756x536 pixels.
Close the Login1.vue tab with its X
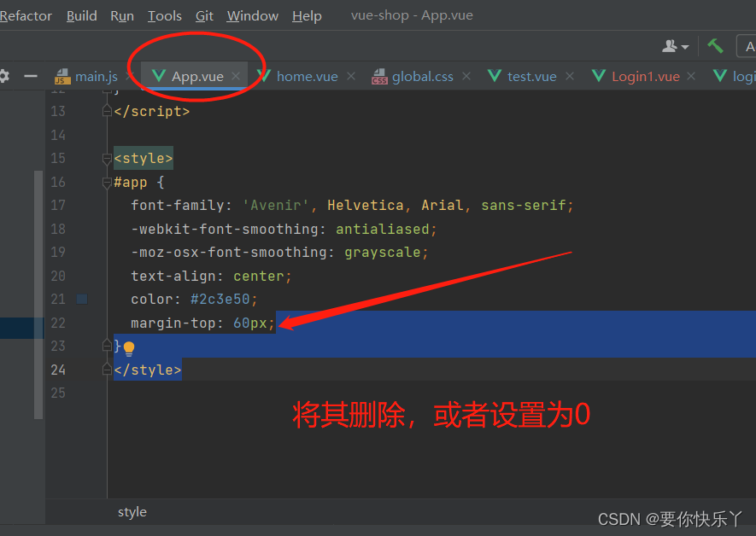pyautogui.click(x=690, y=75)
